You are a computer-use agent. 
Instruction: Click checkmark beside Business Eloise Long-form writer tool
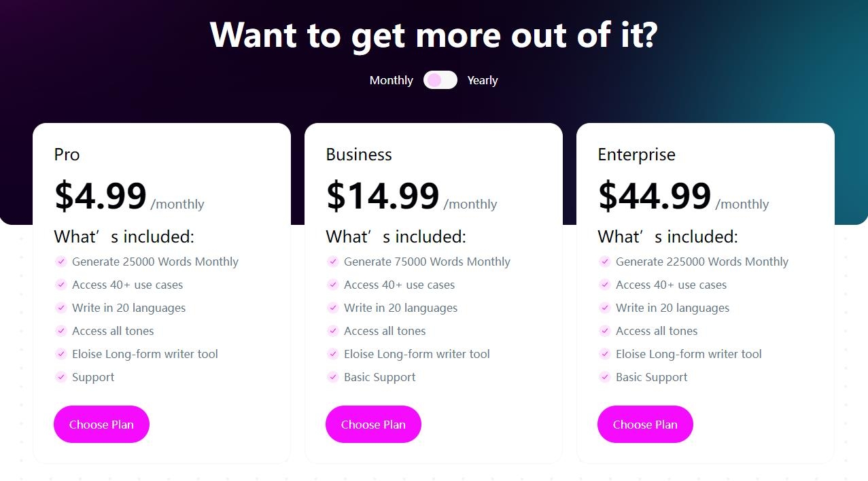[332, 354]
